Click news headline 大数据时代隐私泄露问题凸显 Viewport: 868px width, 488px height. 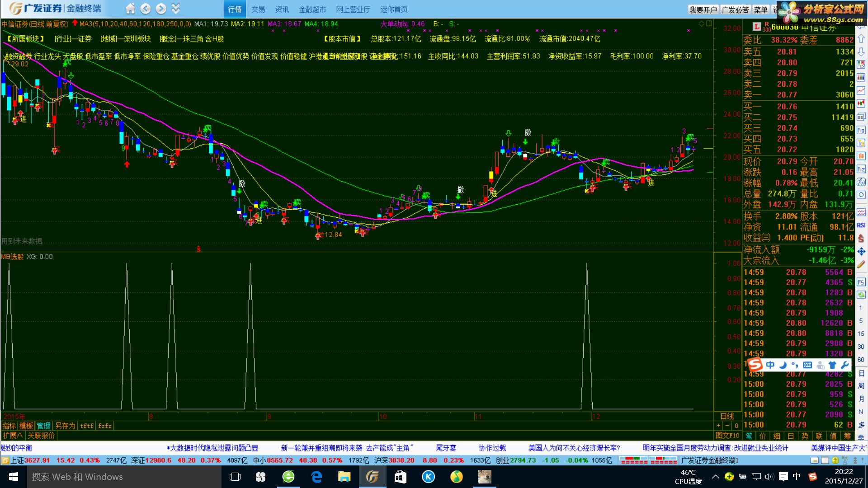(x=212, y=448)
